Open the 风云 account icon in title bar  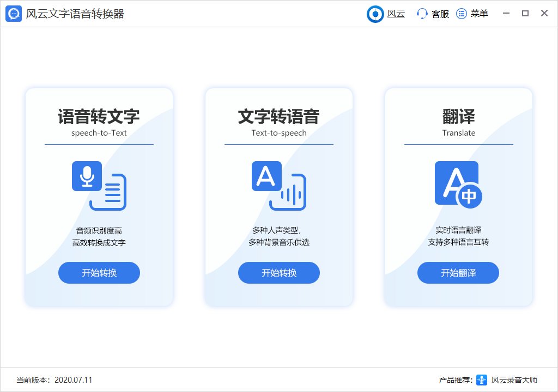point(375,13)
